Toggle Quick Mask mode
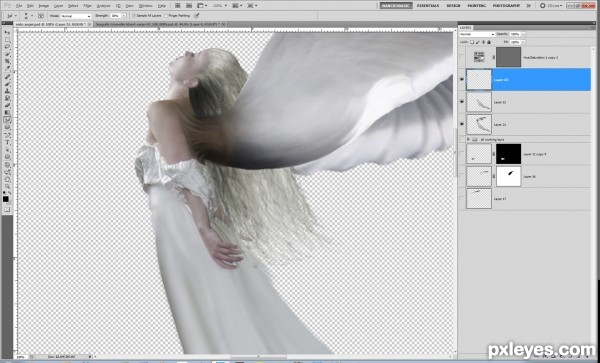The width and height of the screenshot is (600, 363). (7, 209)
